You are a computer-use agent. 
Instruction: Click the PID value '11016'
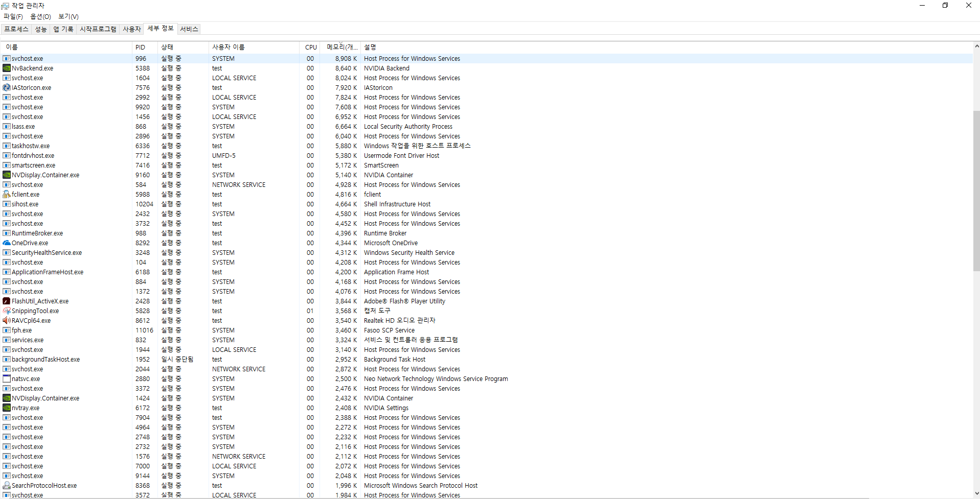[x=144, y=330]
